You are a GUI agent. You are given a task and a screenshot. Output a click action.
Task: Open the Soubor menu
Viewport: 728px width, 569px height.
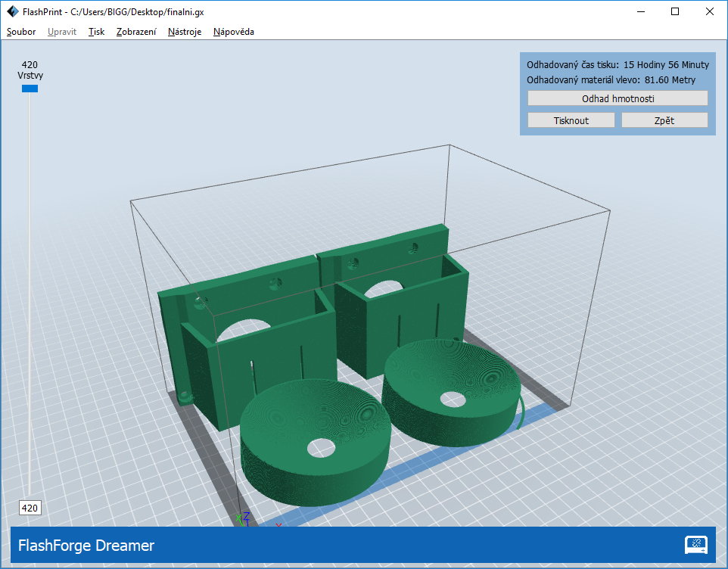[21, 32]
